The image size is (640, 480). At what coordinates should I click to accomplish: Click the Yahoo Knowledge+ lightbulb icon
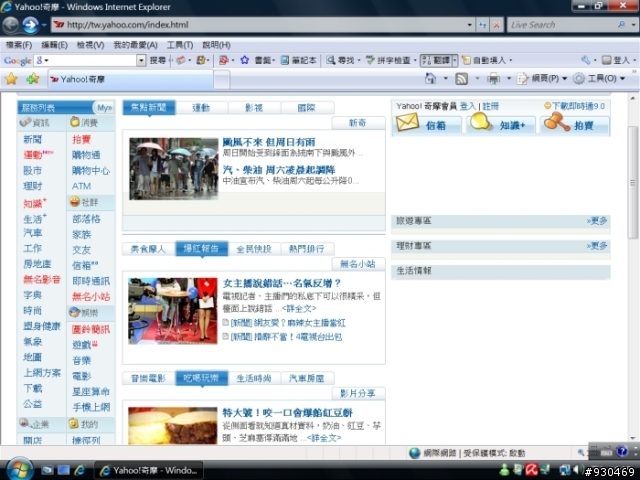point(480,122)
